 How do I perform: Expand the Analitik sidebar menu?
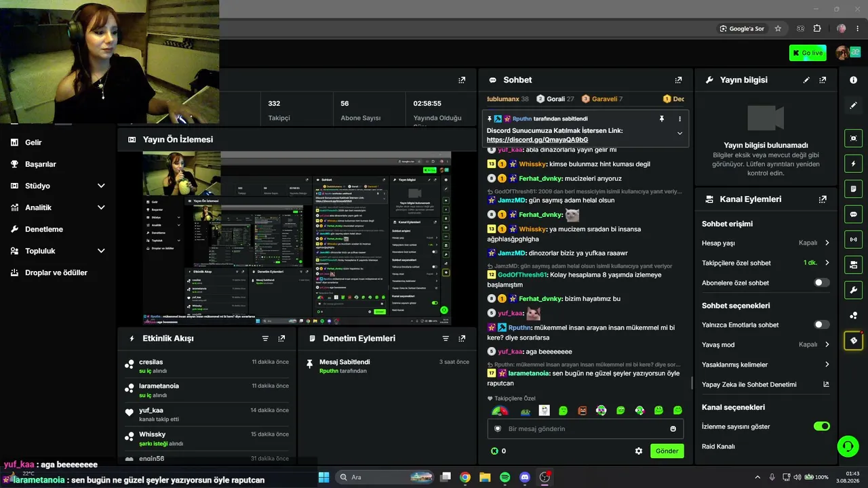[101, 207]
